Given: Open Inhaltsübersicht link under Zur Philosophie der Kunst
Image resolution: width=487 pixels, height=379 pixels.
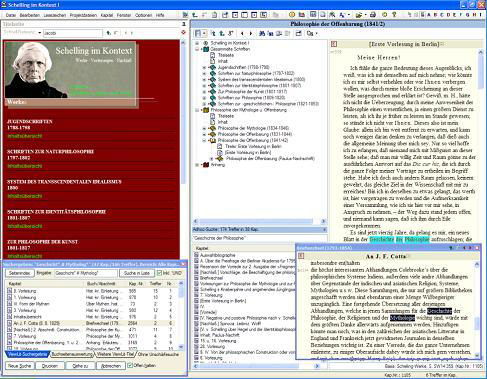Looking at the screenshot, I should 25,256.
